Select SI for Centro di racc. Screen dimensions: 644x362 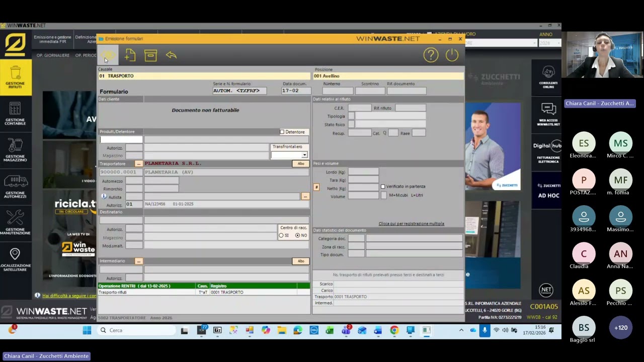pyautogui.click(x=281, y=235)
